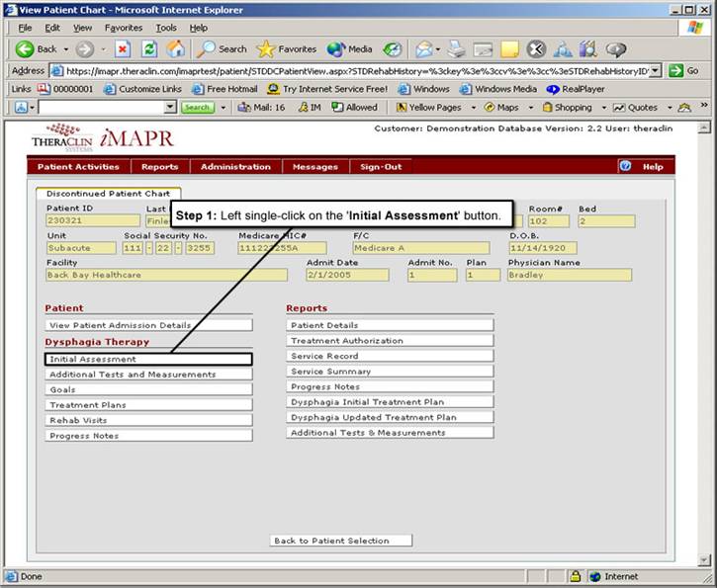This screenshot has width=717, height=588.
Task: Click the Facility text field
Action: coord(166,275)
